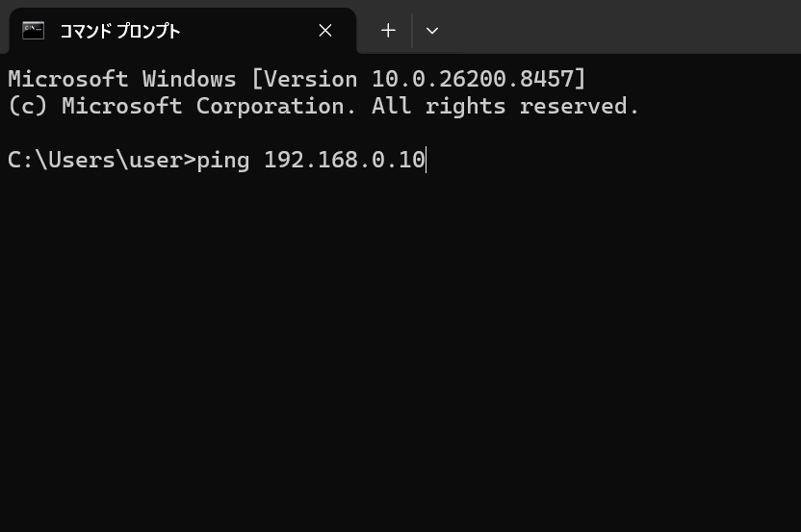801x532 pixels.
Task: Open a new tab with plus icon
Action: click(388, 31)
